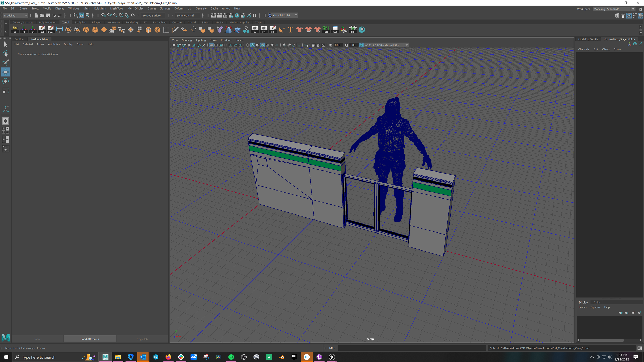Switch to the Modeling Toolkit tab
The image size is (644, 362).
(x=588, y=39)
